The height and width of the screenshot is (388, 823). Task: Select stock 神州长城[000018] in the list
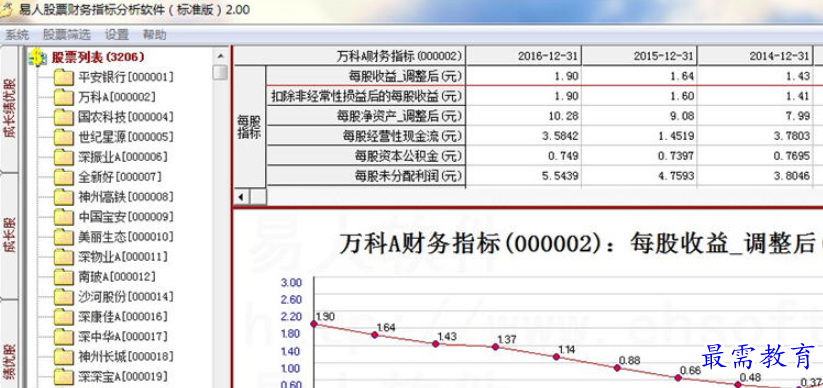click(x=125, y=356)
